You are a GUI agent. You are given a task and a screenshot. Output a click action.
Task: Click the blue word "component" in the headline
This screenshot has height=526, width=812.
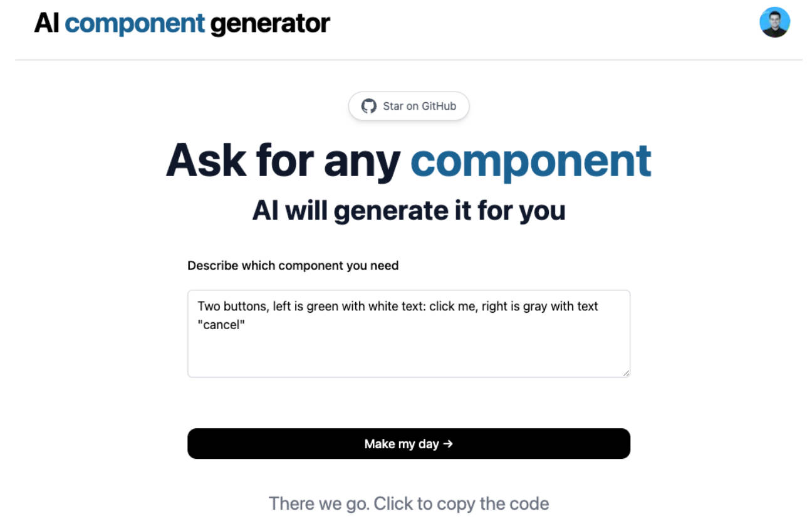530,161
